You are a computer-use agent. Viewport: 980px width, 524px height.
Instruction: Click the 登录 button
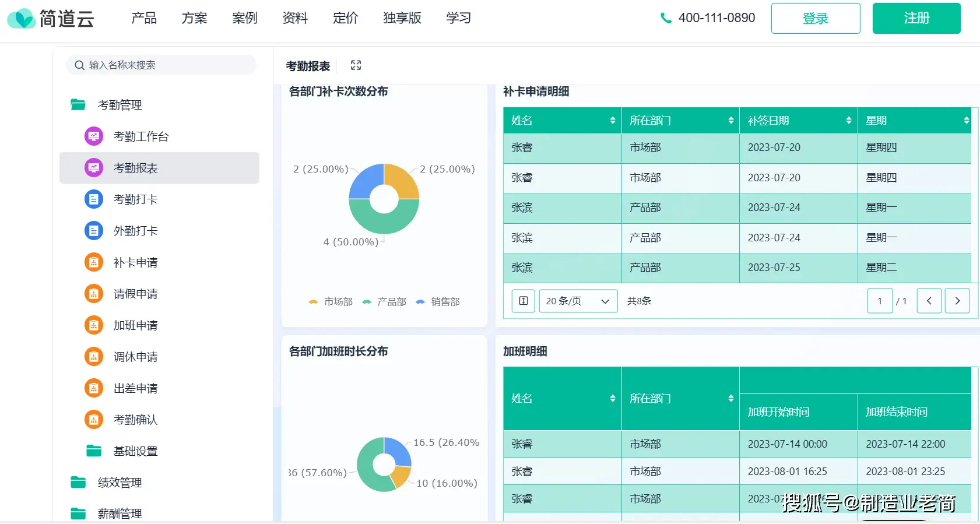(x=816, y=18)
